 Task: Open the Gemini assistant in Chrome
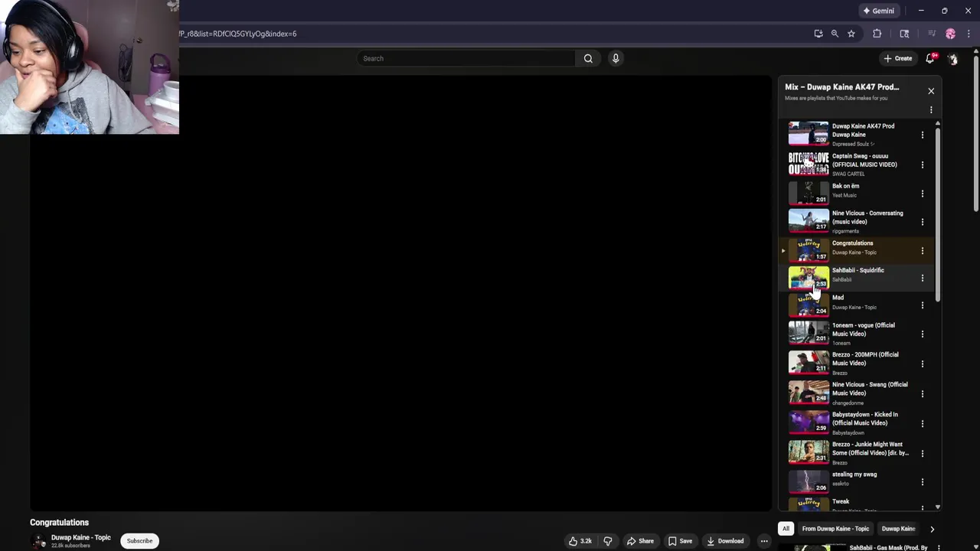point(878,11)
